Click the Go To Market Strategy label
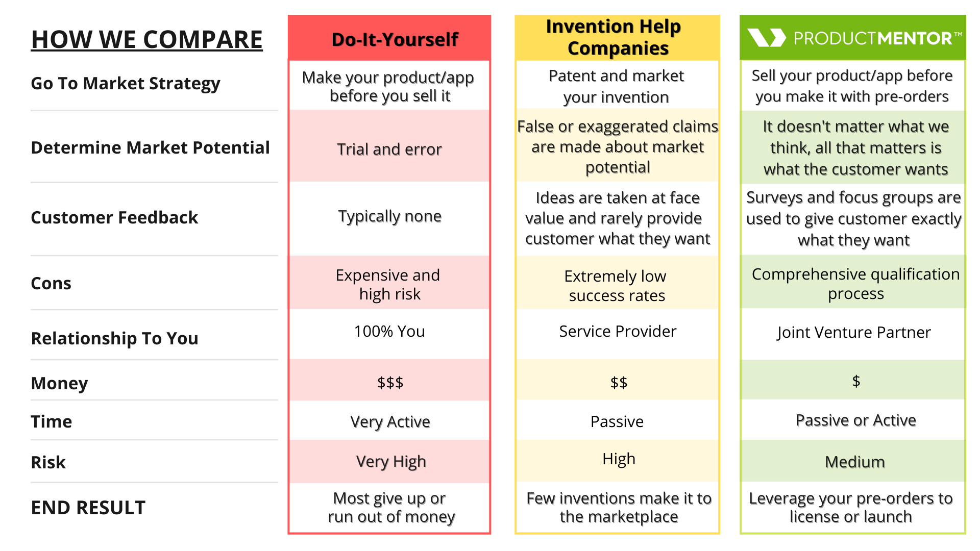Screen dimensions: 980x551 [126, 83]
